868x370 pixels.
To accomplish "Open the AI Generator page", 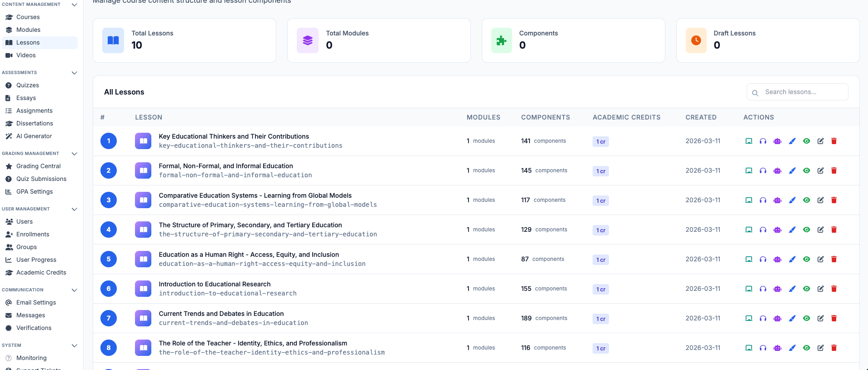I will [x=40, y=136].
